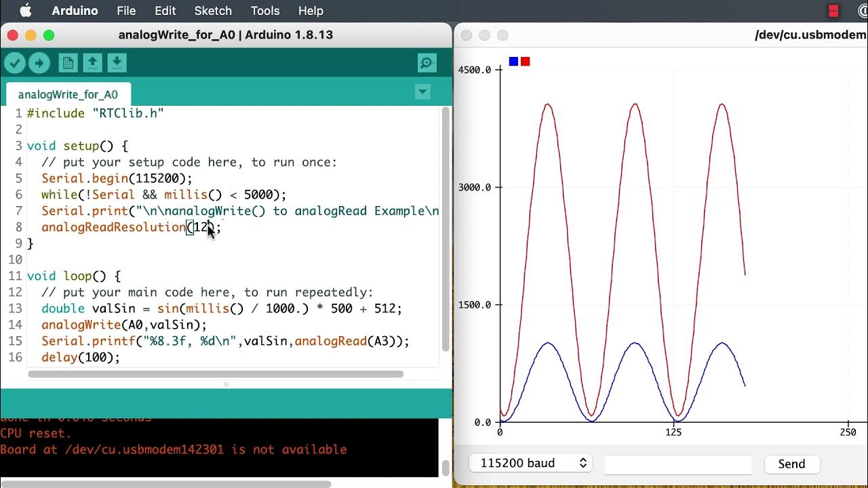
Task: Click the double valSin line
Action: tap(222, 308)
